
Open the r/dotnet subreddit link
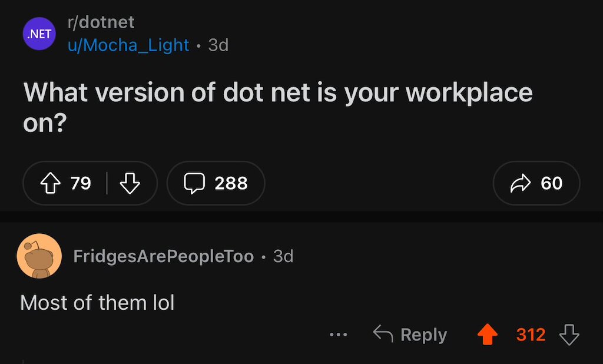101,22
